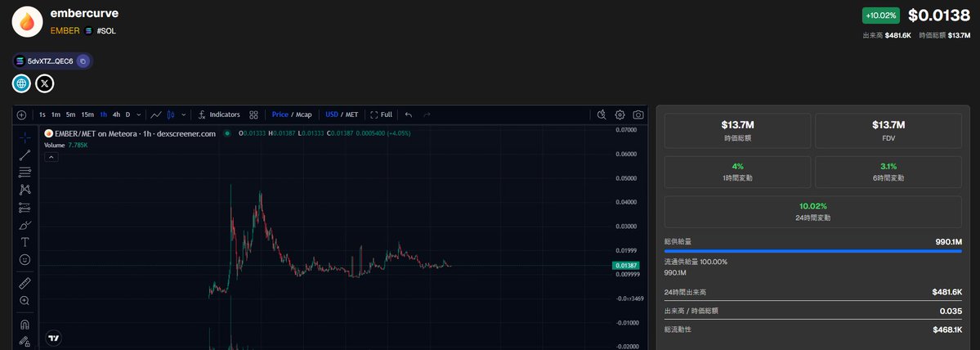Switch the chart to line style
980x350 pixels.
pos(156,115)
